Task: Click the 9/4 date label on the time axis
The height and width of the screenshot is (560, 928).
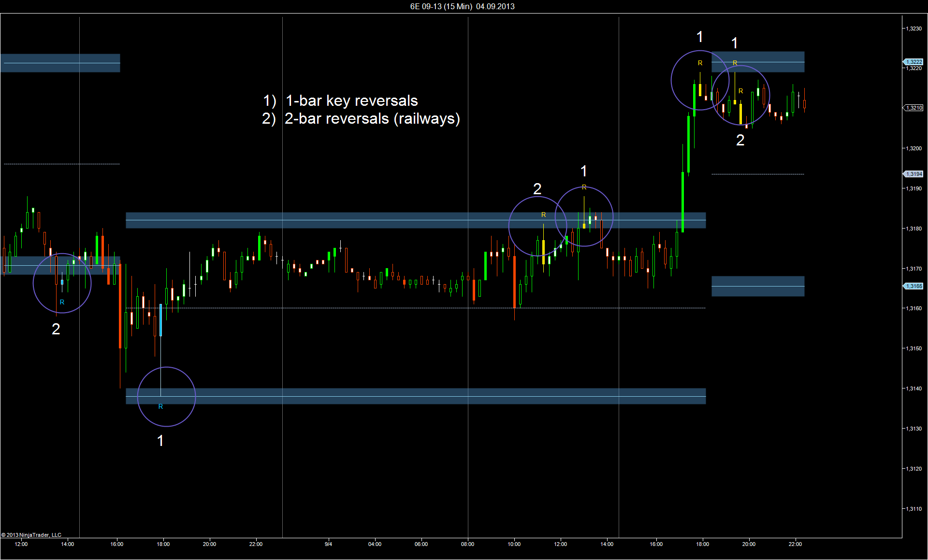Action: click(328, 544)
